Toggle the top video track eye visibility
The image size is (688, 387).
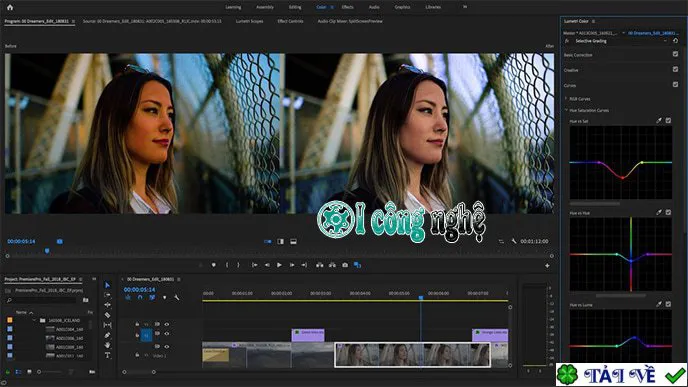(167, 324)
